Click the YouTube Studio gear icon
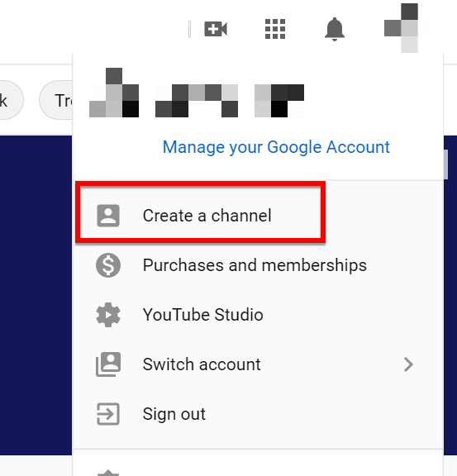Screen dimensions: 457x476 pos(108,315)
